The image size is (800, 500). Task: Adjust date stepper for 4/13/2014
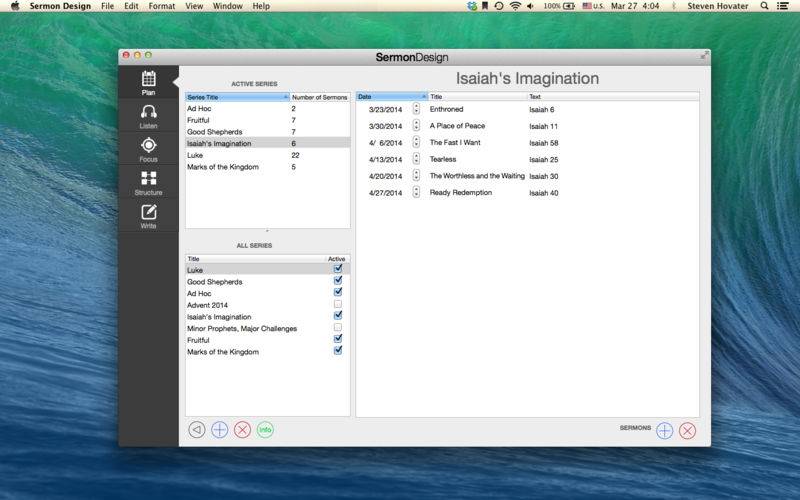[416, 159]
